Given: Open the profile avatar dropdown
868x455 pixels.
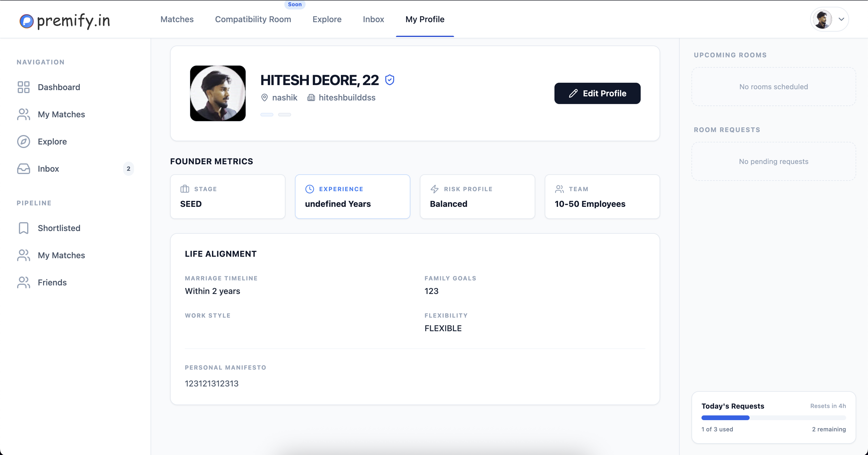Looking at the screenshot, I should point(829,19).
